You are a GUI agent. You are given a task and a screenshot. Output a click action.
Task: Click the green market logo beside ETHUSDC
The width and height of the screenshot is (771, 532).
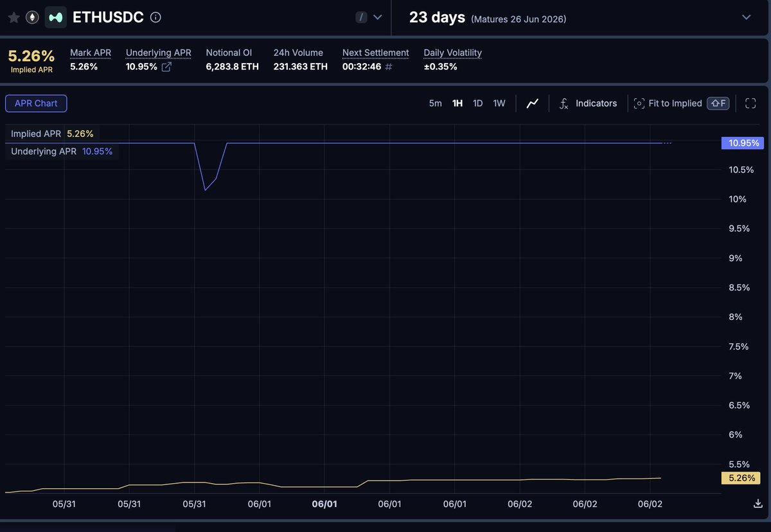(56, 17)
